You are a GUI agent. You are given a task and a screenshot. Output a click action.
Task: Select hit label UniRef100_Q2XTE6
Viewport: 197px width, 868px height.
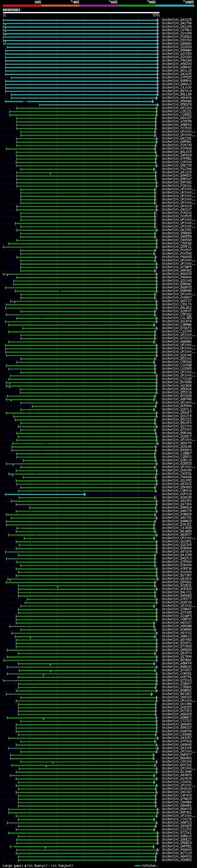point(177,54)
